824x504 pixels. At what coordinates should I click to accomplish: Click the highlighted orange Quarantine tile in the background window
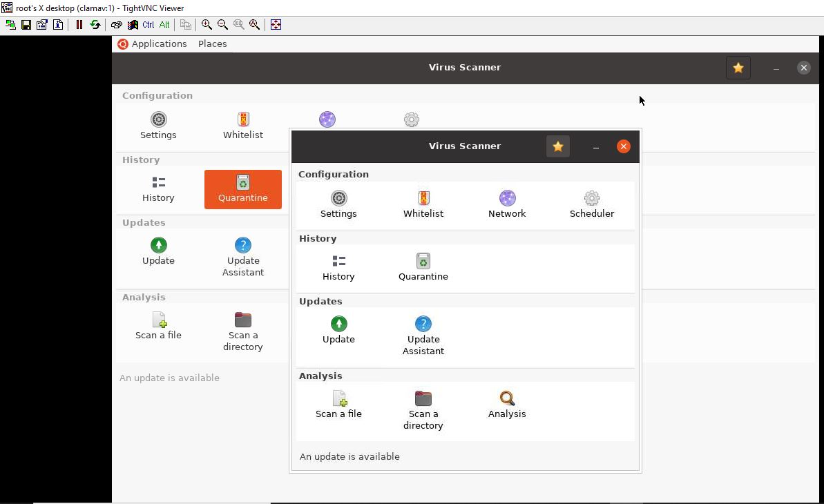[x=243, y=189]
